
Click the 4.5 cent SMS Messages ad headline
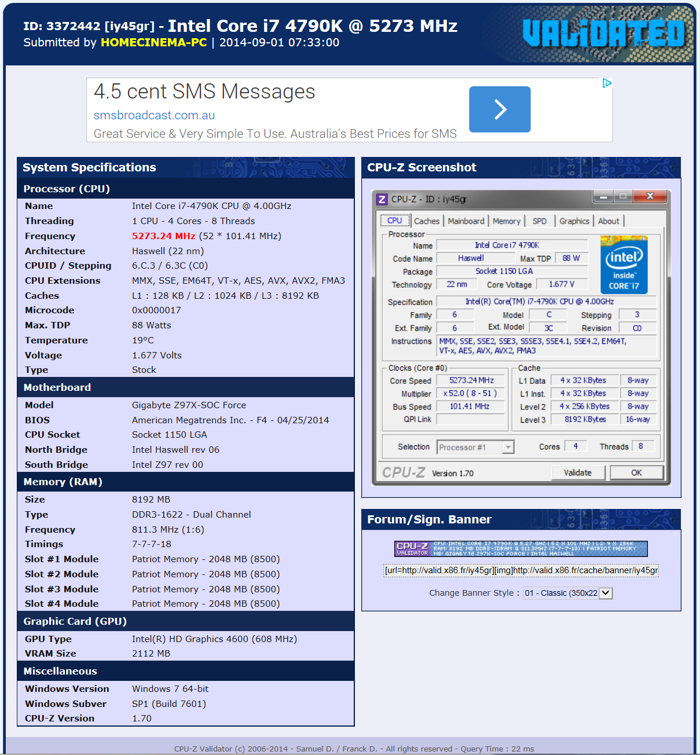pyautogui.click(x=204, y=91)
